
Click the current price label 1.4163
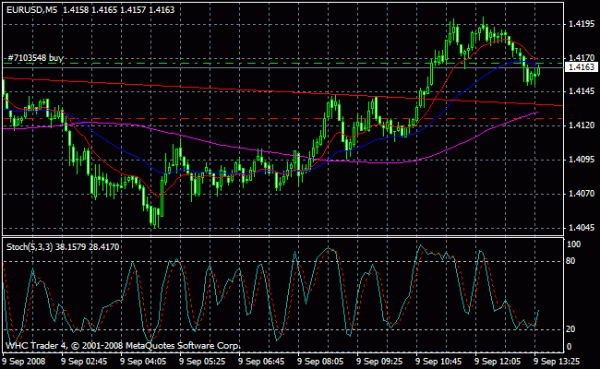point(581,67)
